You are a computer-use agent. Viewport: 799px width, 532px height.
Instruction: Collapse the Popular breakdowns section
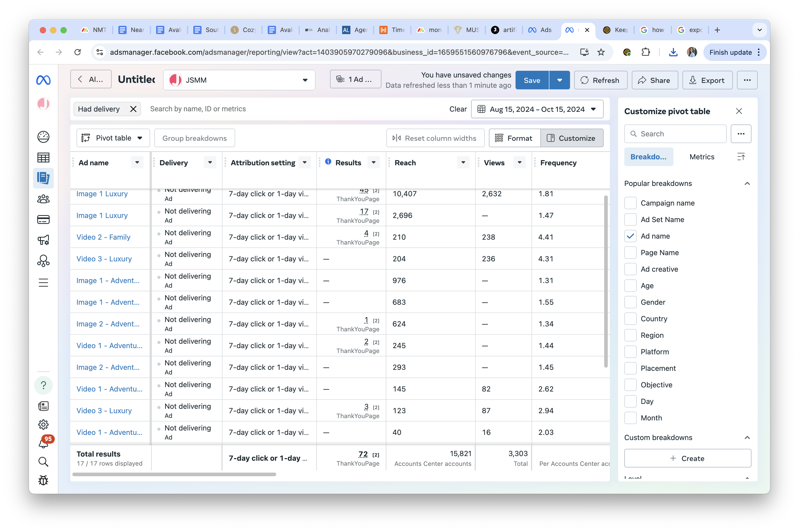click(x=747, y=184)
